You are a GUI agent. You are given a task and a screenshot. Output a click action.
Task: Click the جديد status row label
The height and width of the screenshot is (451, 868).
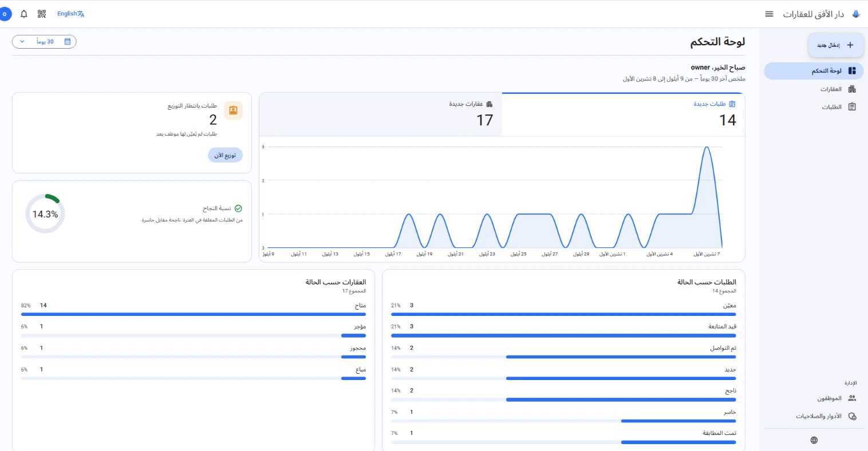click(731, 370)
